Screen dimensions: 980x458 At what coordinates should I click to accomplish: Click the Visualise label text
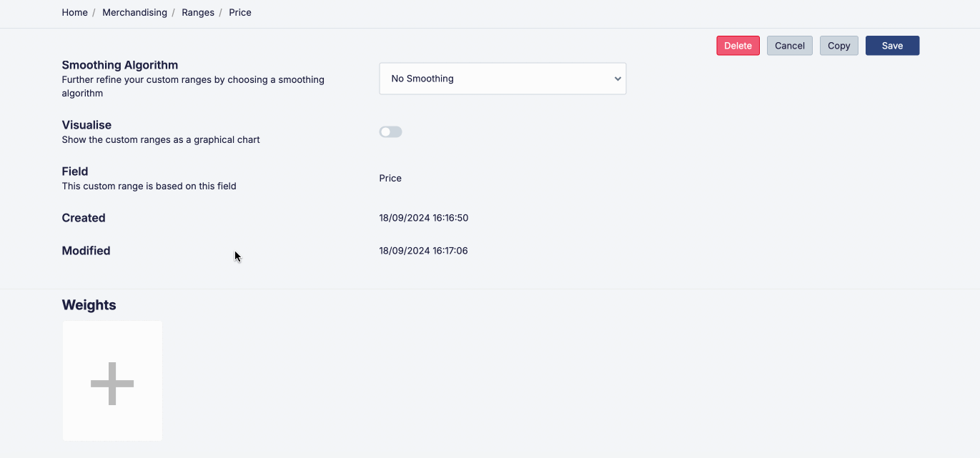[86, 125]
